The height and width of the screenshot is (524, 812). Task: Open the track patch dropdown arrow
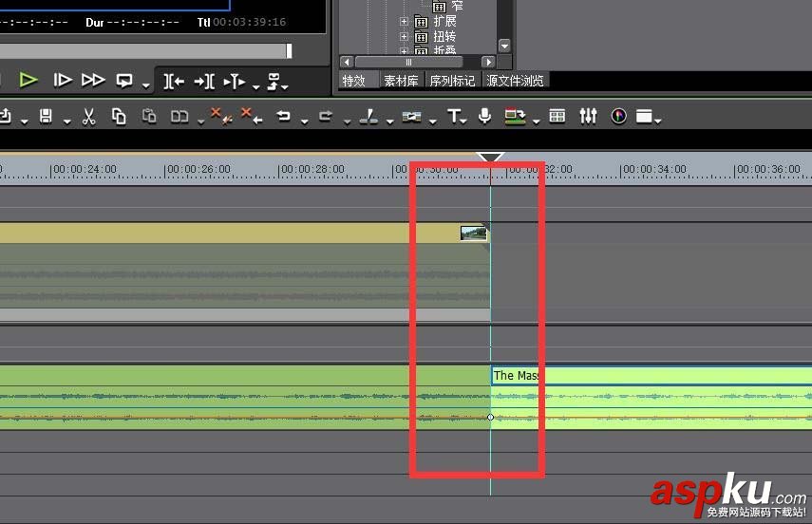(x=537, y=122)
